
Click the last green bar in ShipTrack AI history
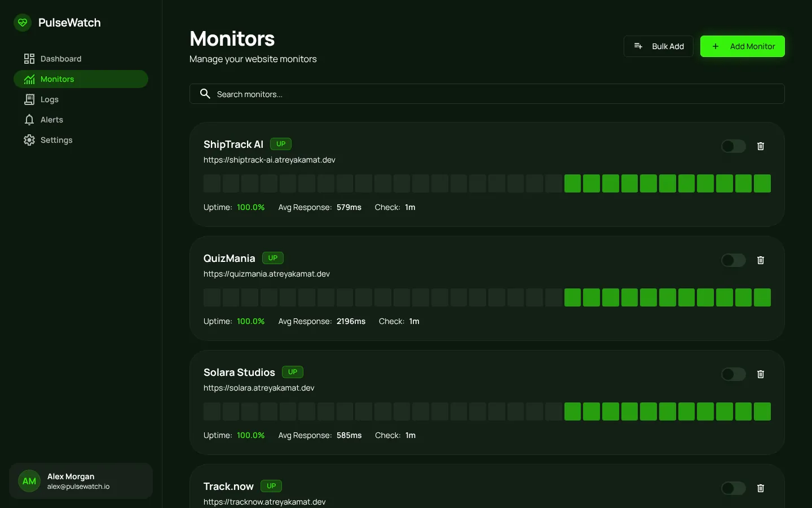point(762,183)
